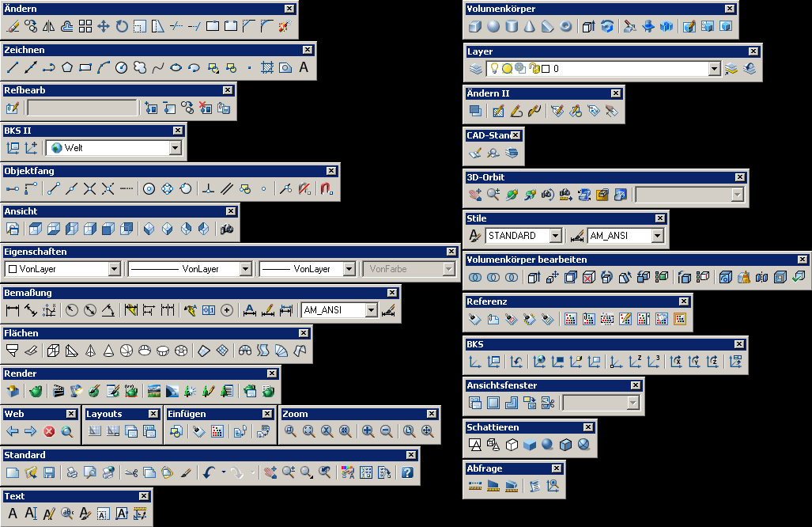Screen dimensions: 812x527
Task: Click the layer color swatch square
Action: (x=546, y=69)
